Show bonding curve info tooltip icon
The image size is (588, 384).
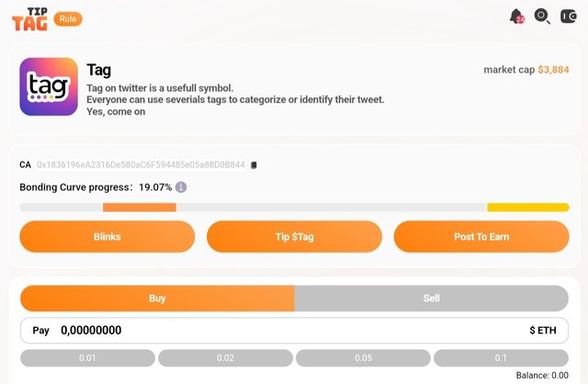click(181, 187)
